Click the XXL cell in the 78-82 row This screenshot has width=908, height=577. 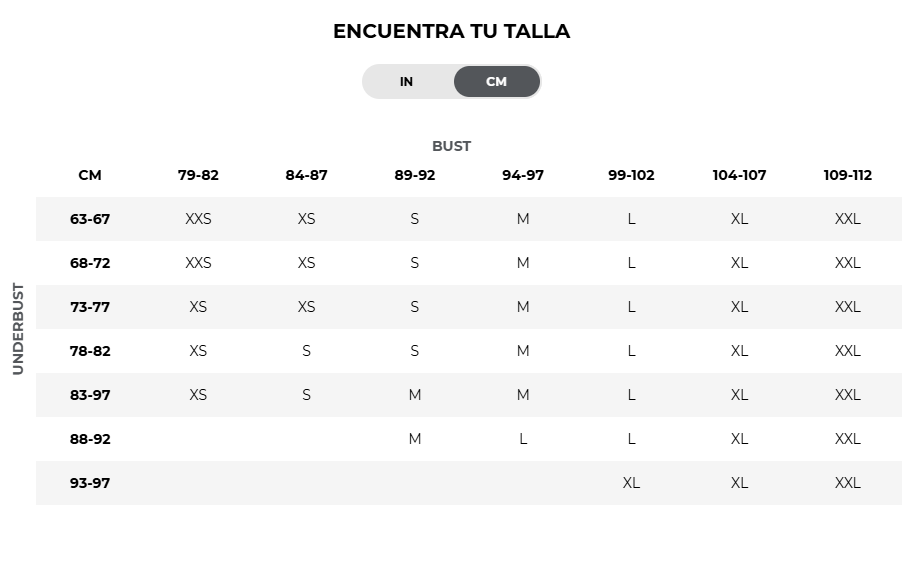tap(848, 351)
